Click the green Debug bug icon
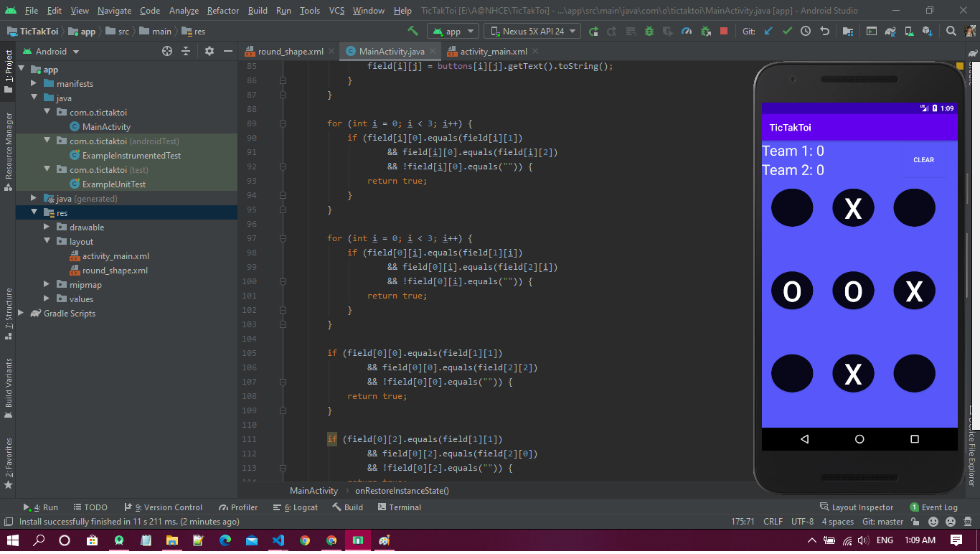This screenshot has width=980, height=554. (x=649, y=31)
